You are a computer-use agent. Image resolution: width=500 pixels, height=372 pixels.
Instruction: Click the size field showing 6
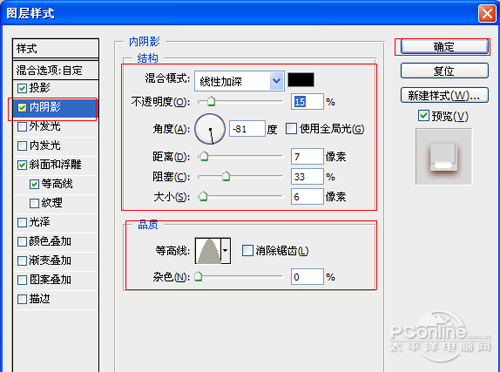tap(307, 196)
